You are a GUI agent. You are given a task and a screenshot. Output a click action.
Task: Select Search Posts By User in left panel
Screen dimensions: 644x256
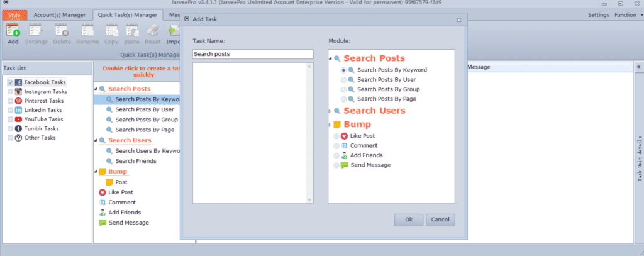click(x=145, y=109)
